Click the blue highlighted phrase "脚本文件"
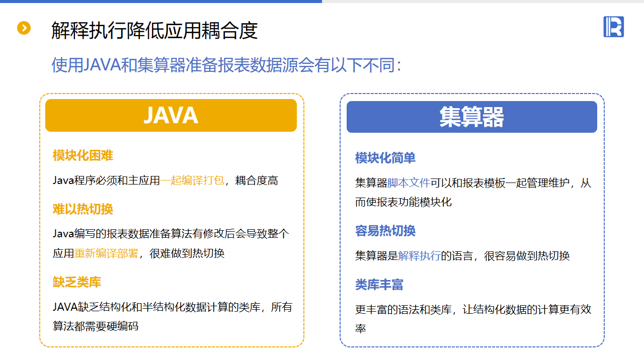The height and width of the screenshot is (362, 644). (409, 183)
